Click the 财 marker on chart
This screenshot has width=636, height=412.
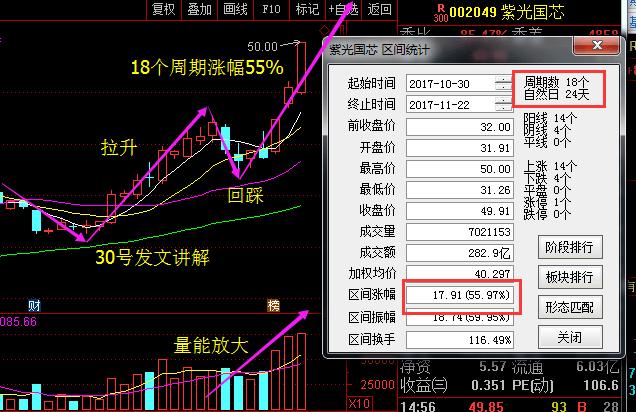click(x=34, y=305)
